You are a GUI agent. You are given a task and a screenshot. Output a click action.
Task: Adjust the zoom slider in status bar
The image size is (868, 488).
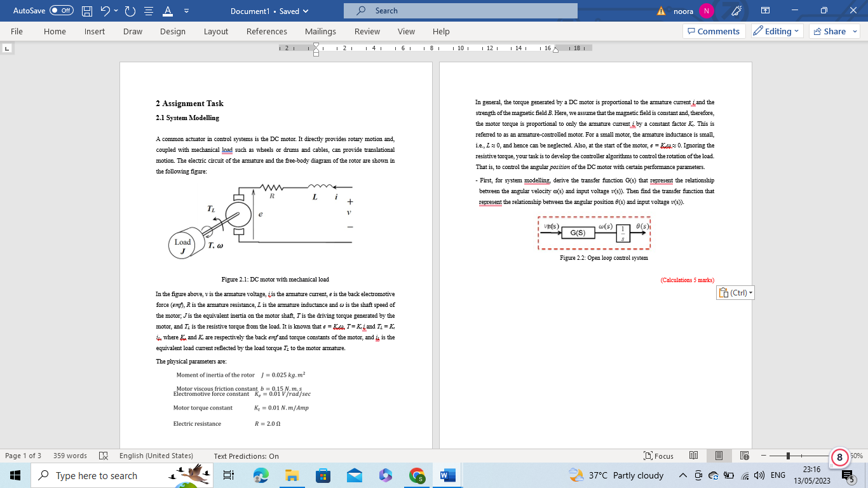[x=787, y=456]
